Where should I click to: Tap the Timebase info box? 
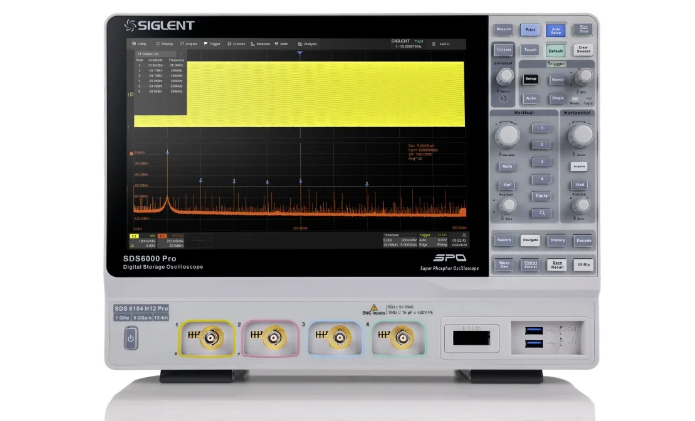pos(400,240)
